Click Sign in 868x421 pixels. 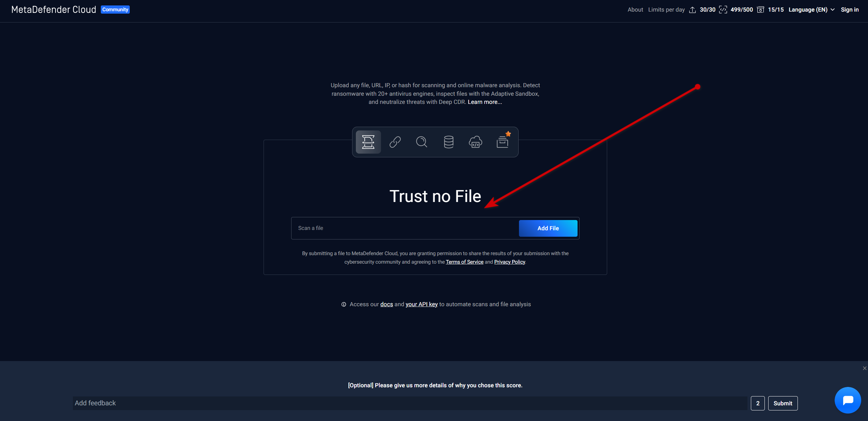tap(850, 10)
